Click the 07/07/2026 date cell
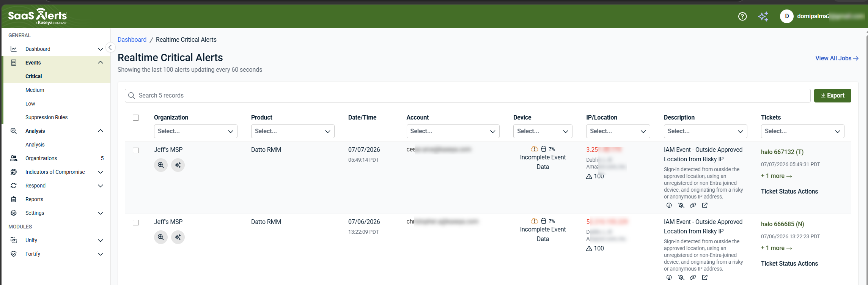This screenshot has height=285, width=868. [x=364, y=150]
